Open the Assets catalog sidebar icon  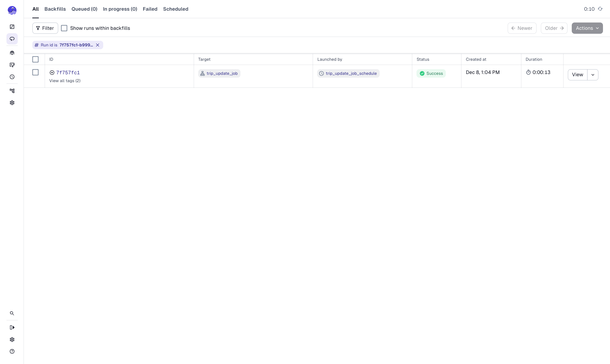[x=12, y=53]
